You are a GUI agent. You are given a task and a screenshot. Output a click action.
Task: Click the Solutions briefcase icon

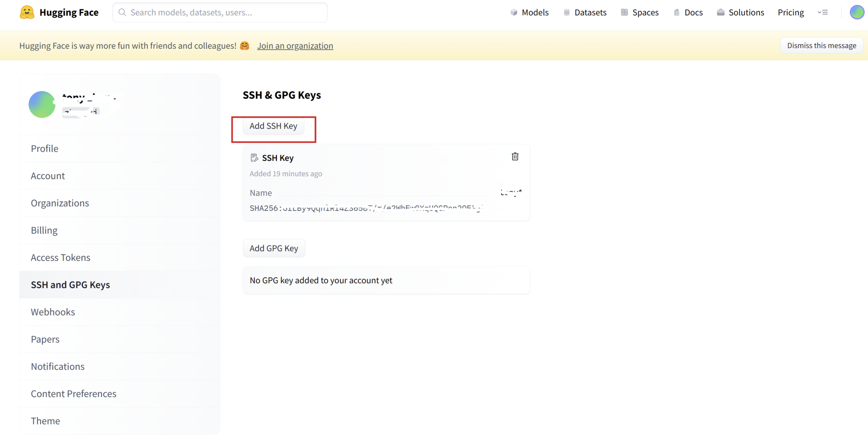(x=720, y=12)
